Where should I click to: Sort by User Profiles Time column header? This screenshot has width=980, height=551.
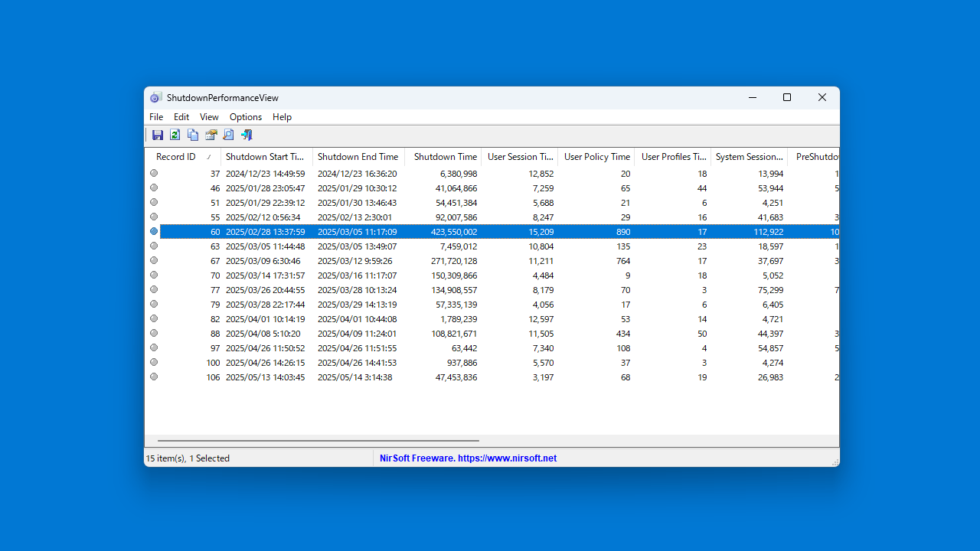[x=673, y=157]
